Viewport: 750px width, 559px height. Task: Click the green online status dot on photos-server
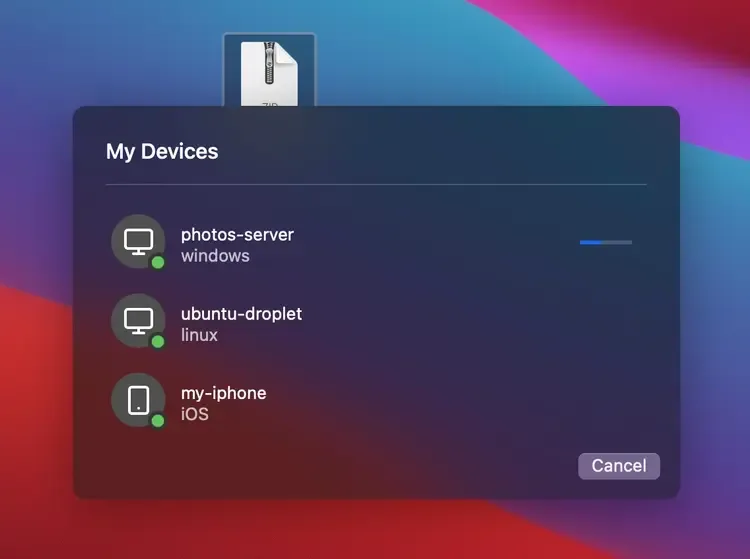pyautogui.click(x=158, y=263)
